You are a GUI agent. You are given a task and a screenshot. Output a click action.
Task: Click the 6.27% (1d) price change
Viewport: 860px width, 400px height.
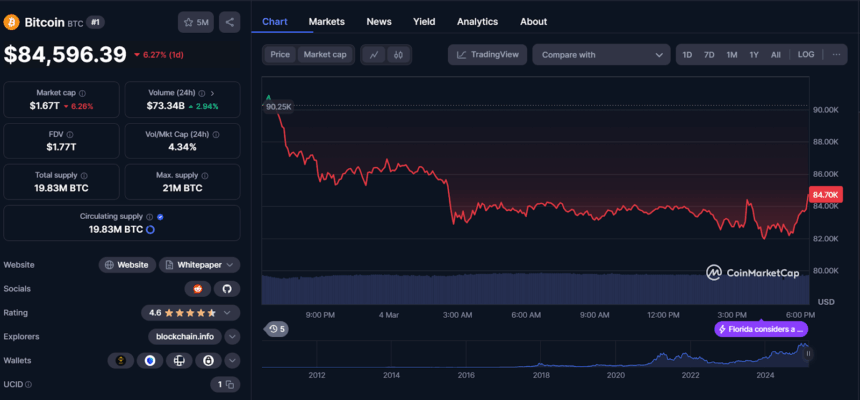pos(159,55)
